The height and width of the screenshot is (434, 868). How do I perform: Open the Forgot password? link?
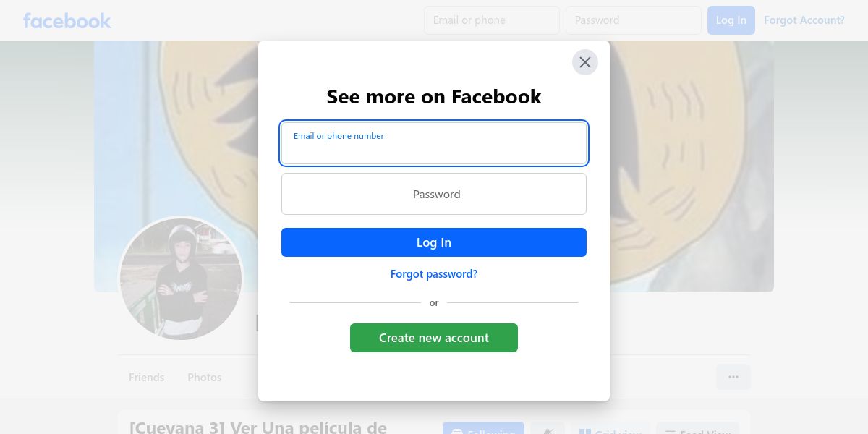coord(434,274)
